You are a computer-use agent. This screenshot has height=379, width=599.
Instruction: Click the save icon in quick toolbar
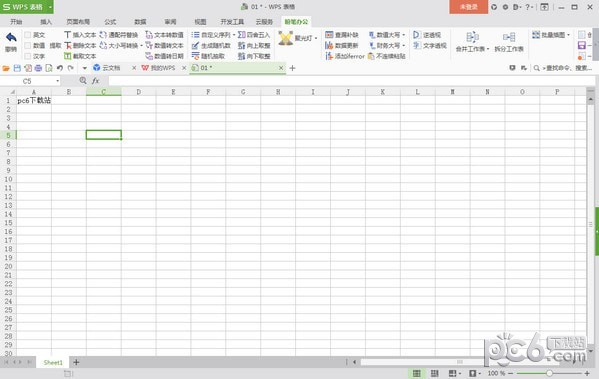click(17, 68)
